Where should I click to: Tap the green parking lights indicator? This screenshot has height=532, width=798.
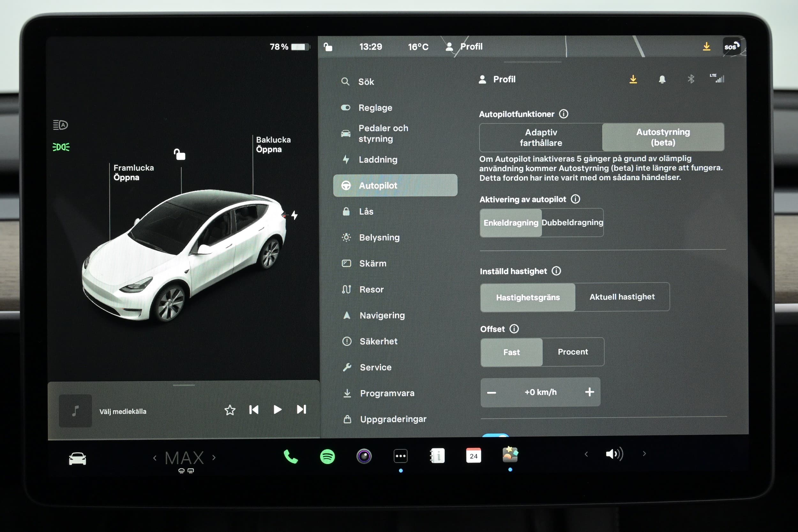coord(61,147)
